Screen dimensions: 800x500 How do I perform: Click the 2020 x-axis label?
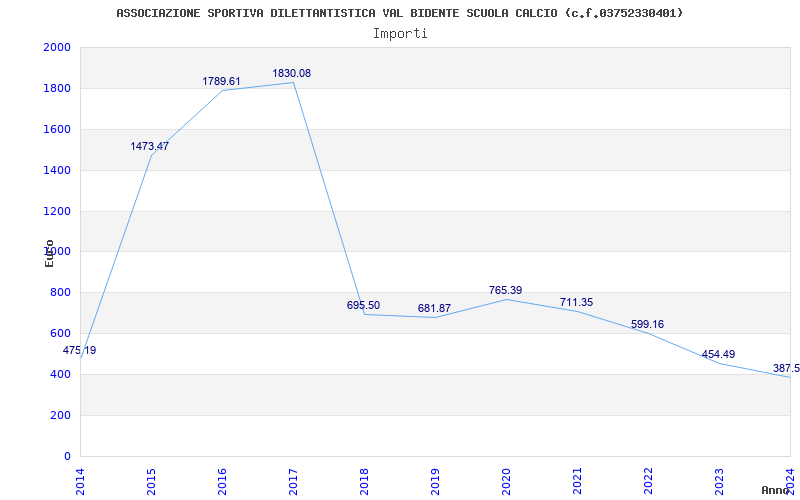(x=506, y=481)
